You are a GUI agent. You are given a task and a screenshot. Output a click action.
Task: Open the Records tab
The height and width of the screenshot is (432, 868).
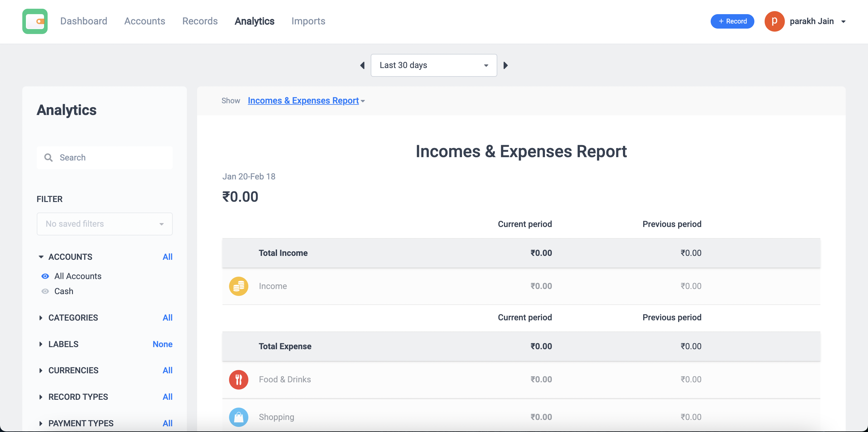(200, 21)
